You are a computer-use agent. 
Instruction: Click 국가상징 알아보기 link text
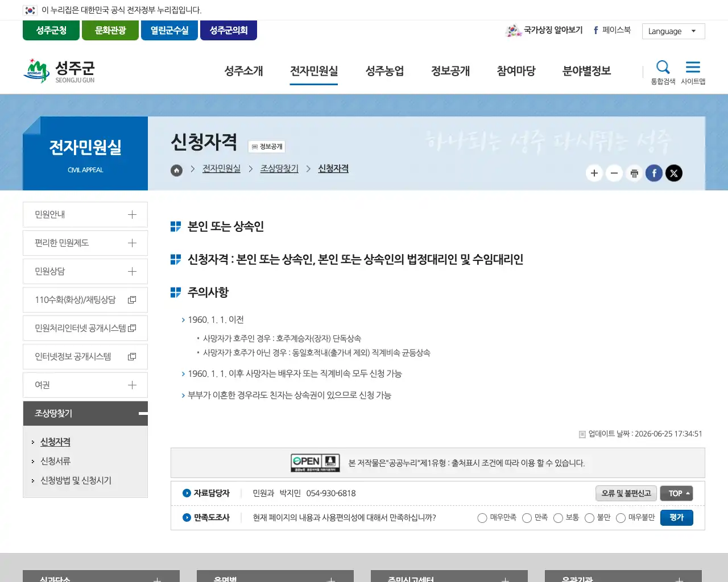click(x=553, y=30)
